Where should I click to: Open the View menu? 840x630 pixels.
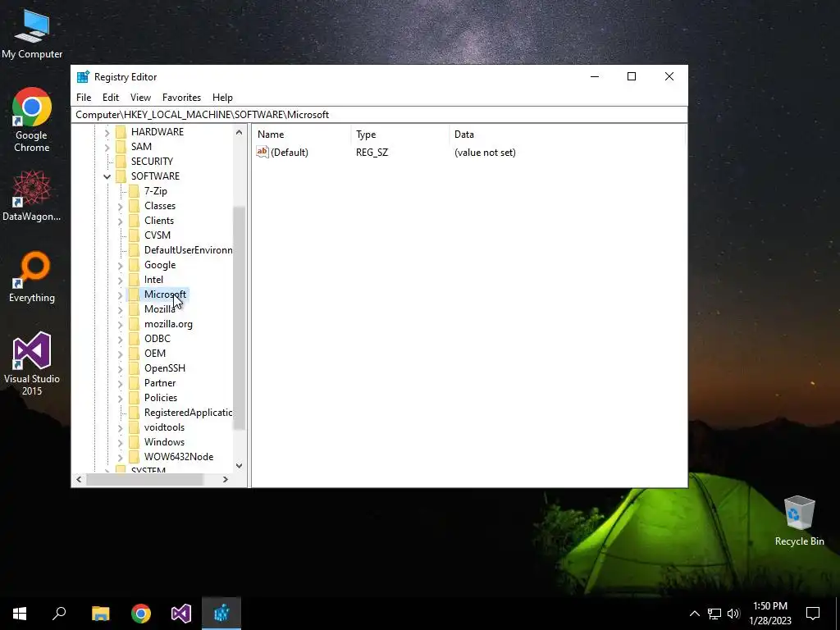point(140,98)
